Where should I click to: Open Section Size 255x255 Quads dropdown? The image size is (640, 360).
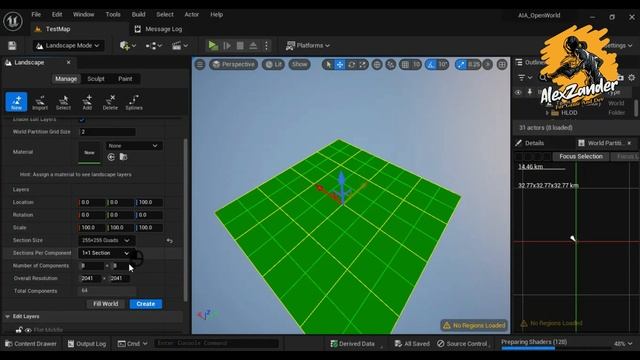click(x=107, y=240)
